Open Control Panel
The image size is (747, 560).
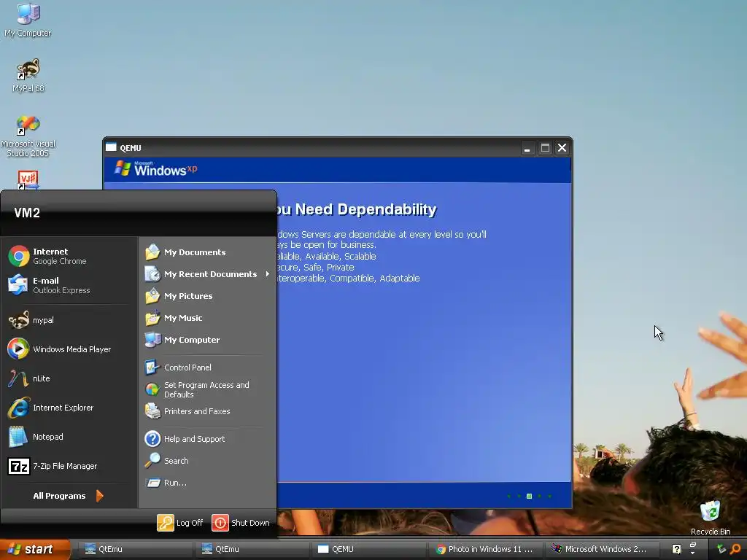208,367
